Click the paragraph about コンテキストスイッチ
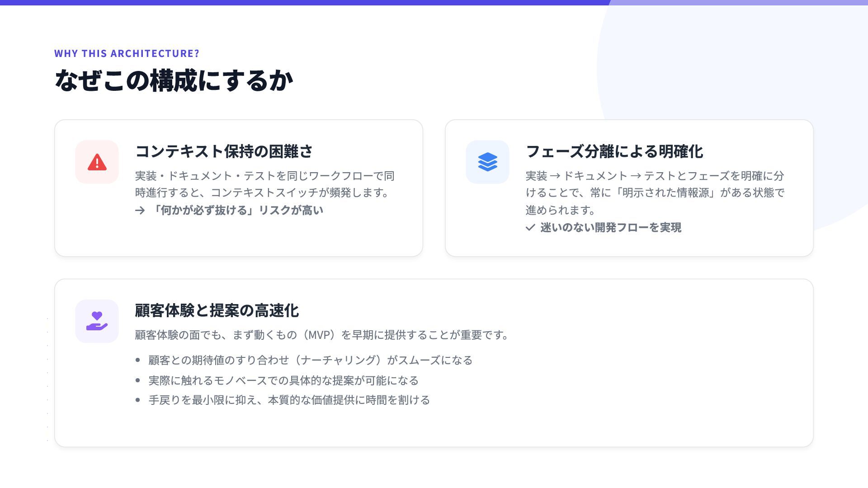Image resolution: width=868 pixels, height=488 pixels. click(264, 184)
